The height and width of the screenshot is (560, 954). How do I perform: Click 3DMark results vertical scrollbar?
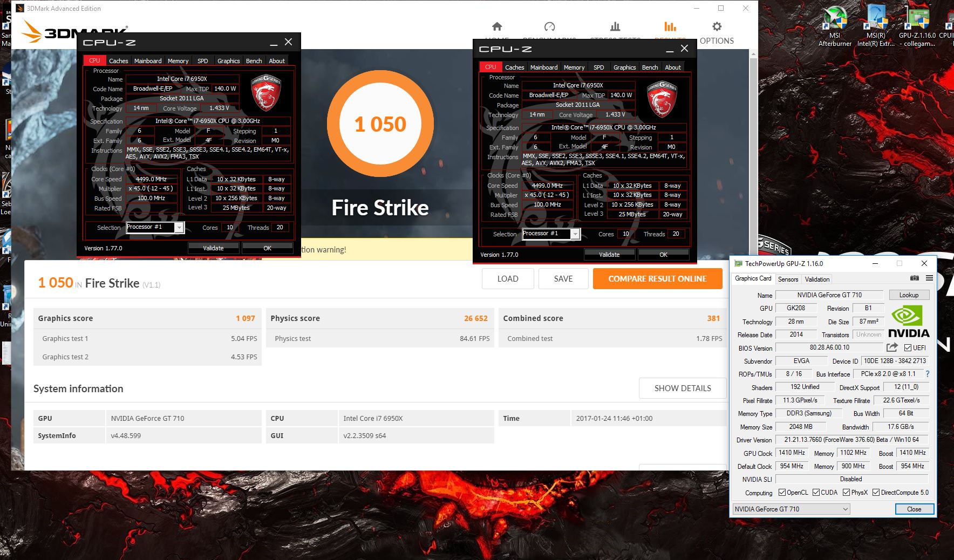(754, 259)
